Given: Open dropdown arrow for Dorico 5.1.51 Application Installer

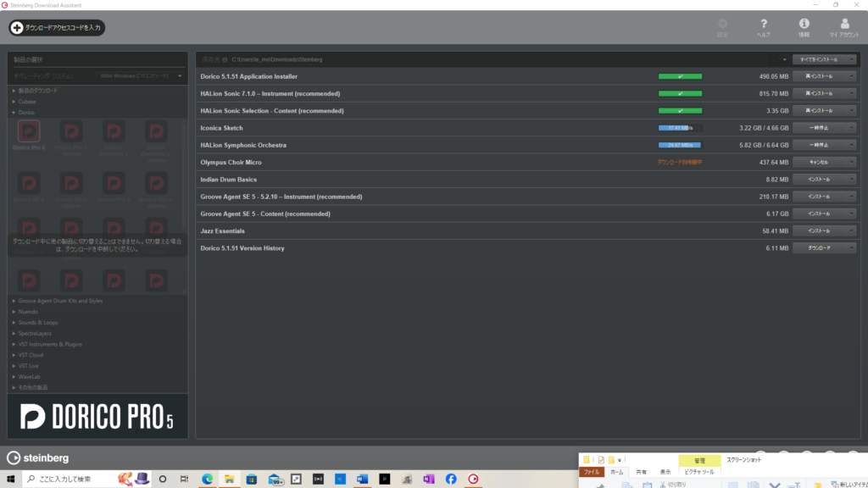Looking at the screenshot, I should (x=851, y=76).
